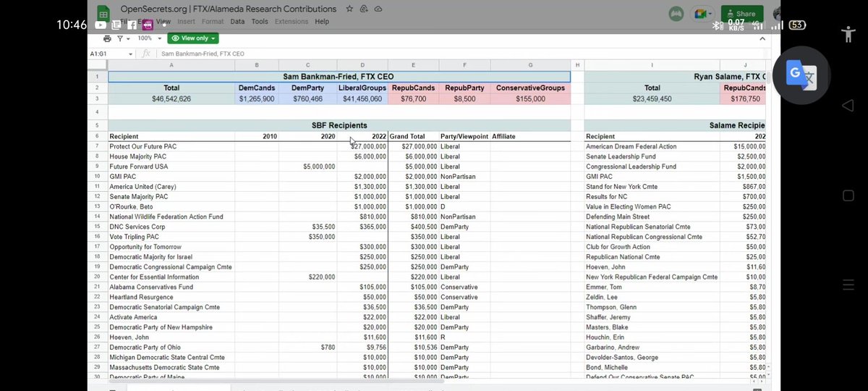Image resolution: width=868 pixels, height=391 pixels.
Task: Open the Format menu
Action: [x=213, y=22]
